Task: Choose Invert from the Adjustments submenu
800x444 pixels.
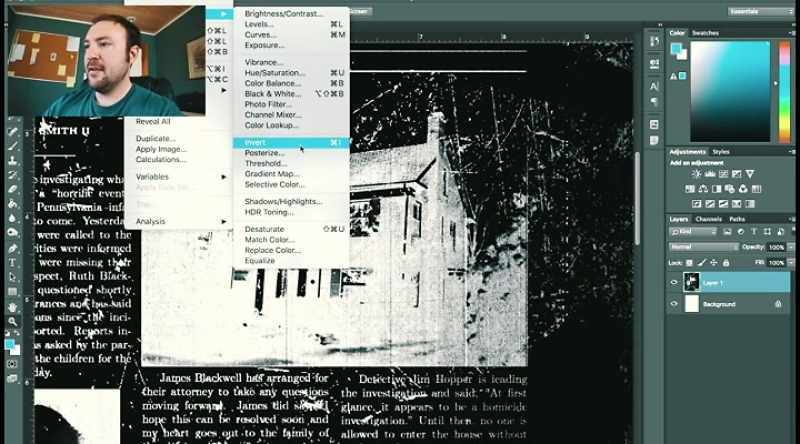Action: [x=291, y=142]
